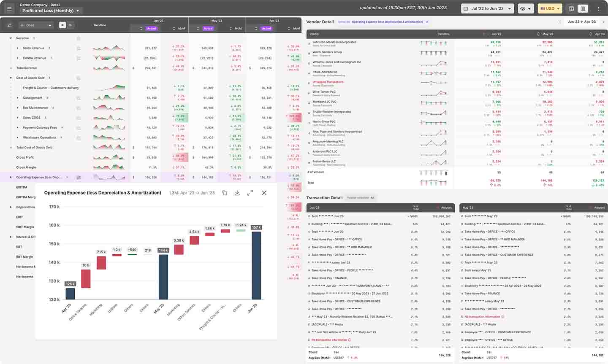This screenshot has width=608, height=364.
Task: Open Untagged Transactions vendor link
Action: click(x=328, y=82)
